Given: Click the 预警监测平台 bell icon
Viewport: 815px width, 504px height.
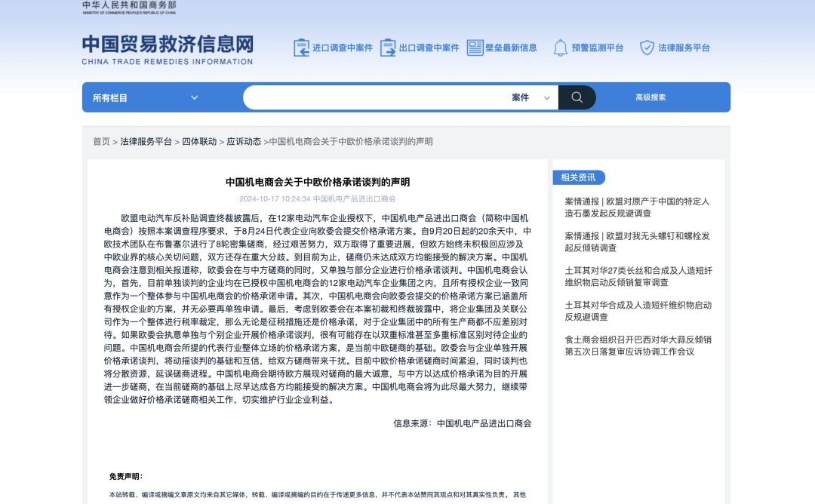Looking at the screenshot, I should tap(560, 48).
